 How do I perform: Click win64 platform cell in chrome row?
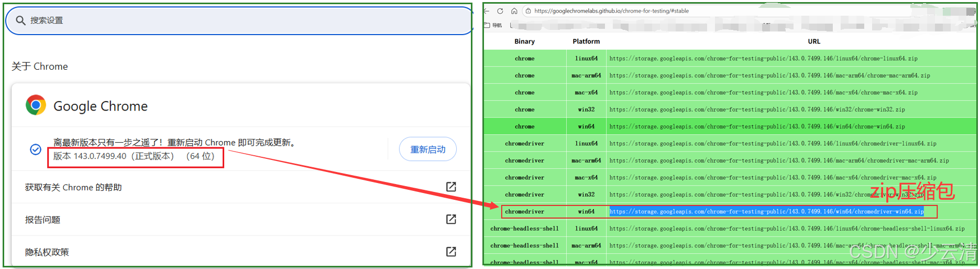(x=586, y=126)
